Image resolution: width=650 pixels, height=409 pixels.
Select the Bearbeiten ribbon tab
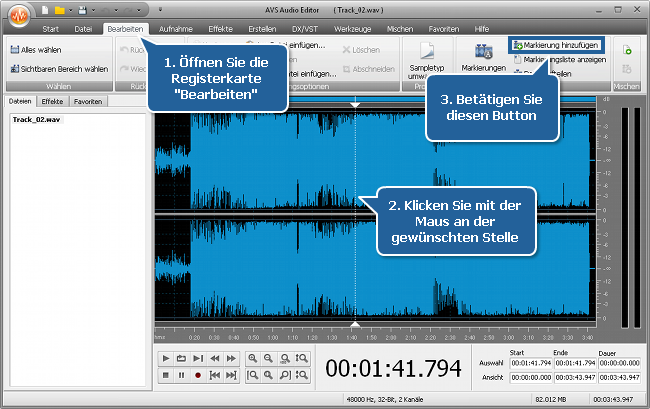click(125, 29)
